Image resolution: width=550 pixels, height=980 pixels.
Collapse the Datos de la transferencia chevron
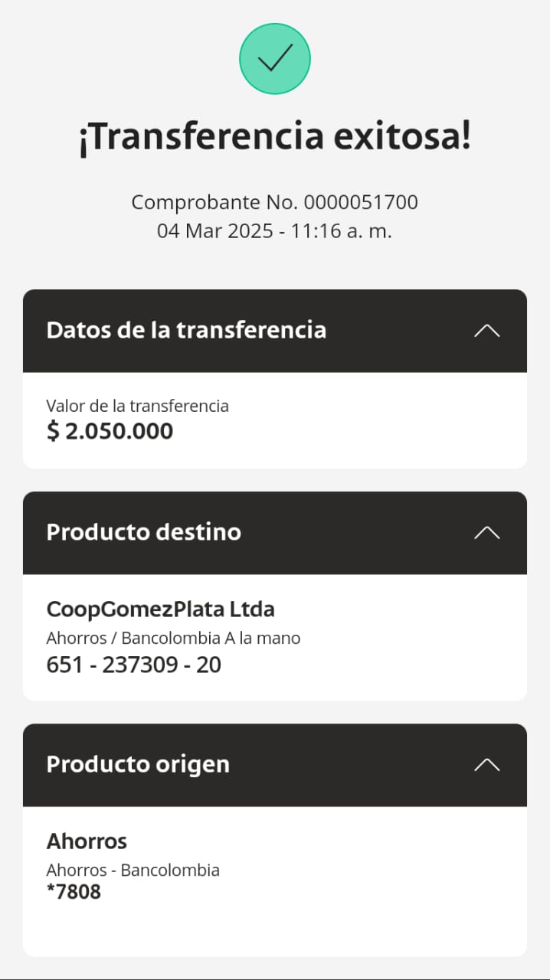pos(486,331)
